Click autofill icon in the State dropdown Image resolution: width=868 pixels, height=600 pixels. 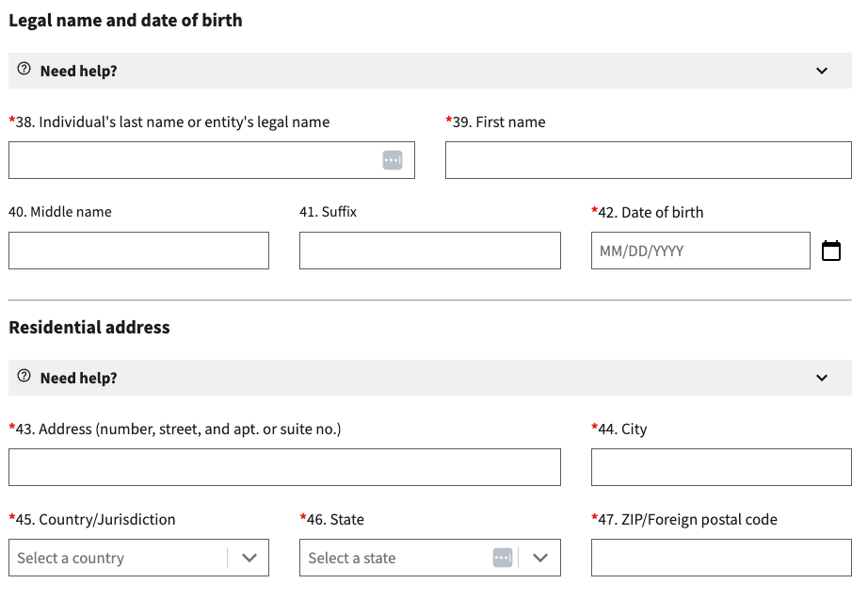pyautogui.click(x=503, y=558)
